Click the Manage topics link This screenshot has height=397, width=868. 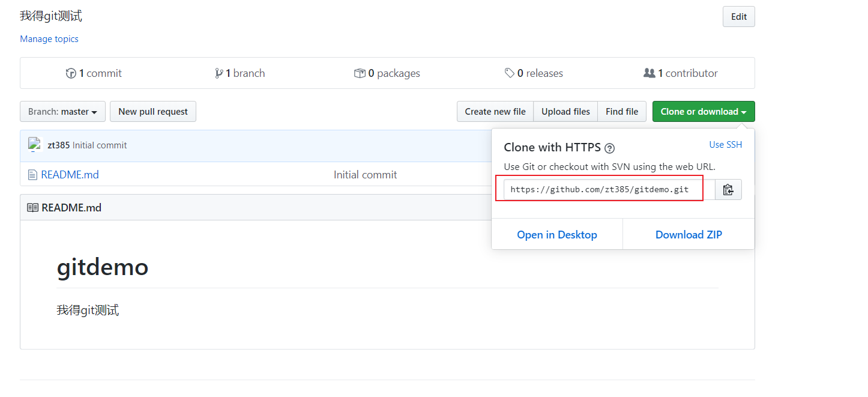(49, 39)
